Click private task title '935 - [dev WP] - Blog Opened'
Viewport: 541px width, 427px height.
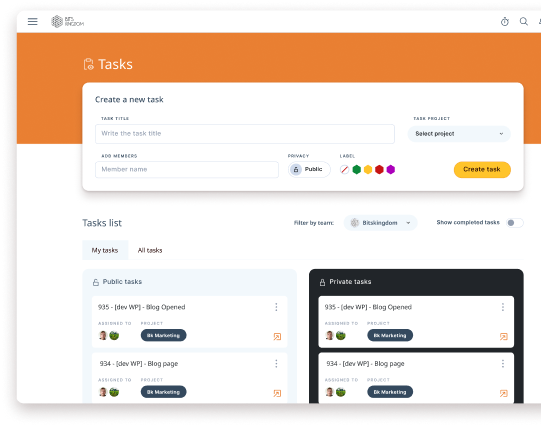[368, 307]
